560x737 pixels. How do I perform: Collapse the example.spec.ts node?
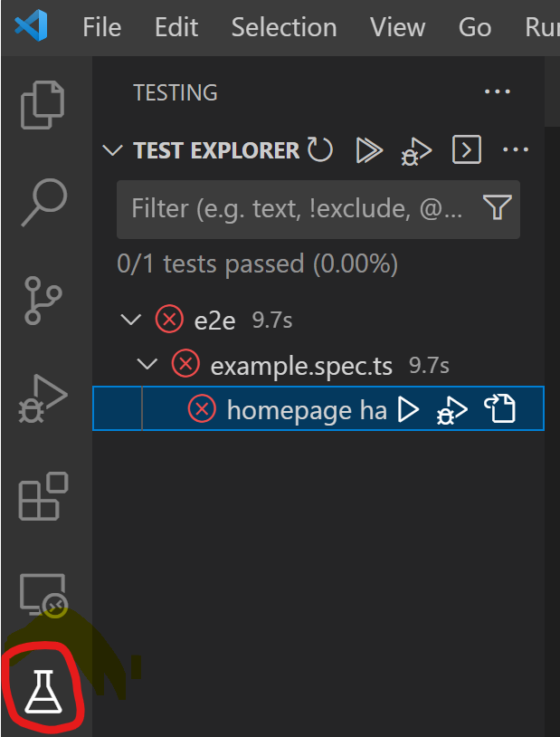point(147,364)
